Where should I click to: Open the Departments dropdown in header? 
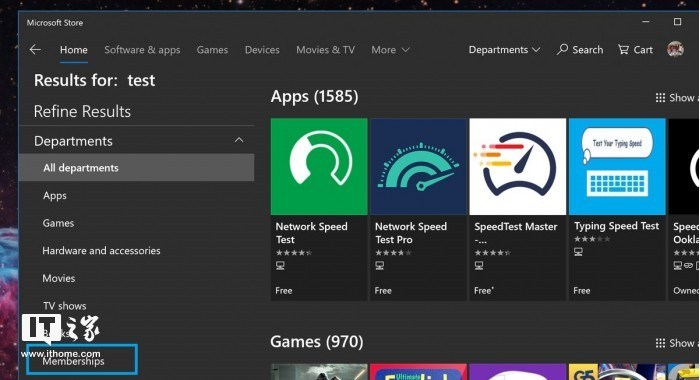coord(504,50)
